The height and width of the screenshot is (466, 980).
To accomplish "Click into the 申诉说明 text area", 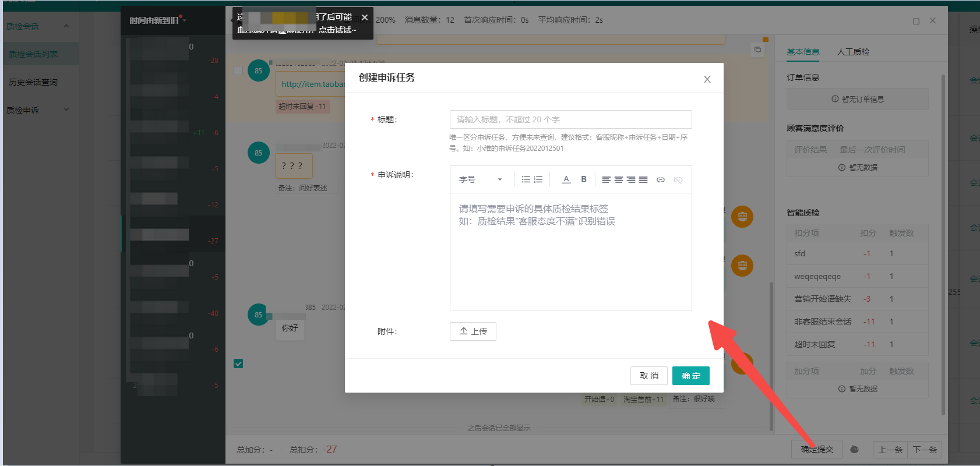I will tap(571, 252).
